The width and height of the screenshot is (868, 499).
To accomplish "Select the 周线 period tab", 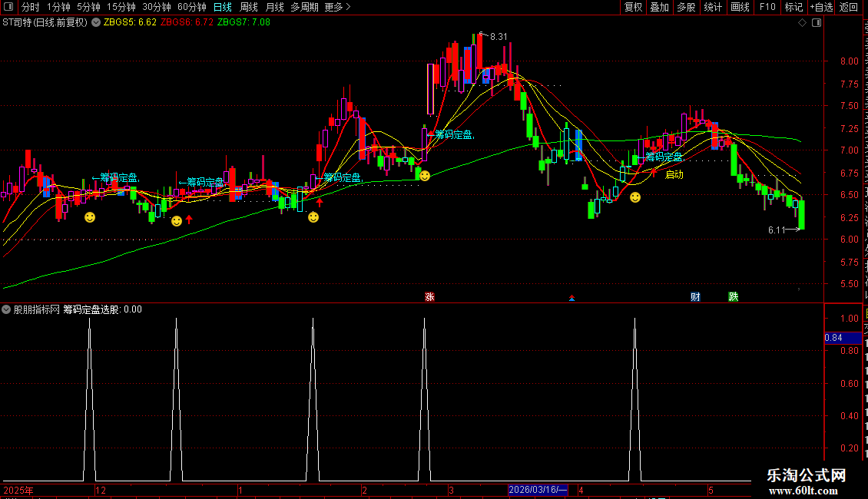I will (249, 7).
